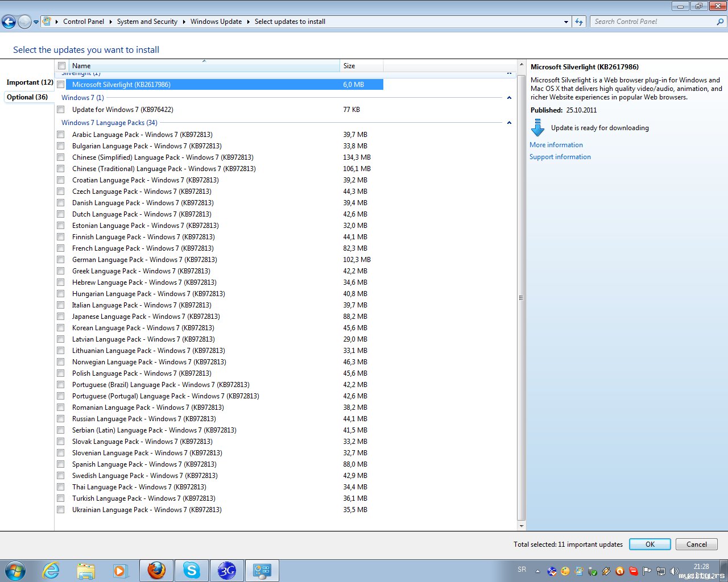728x582 pixels.
Task: Select the Ukrainian Language Pack checkbox
Action: click(x=61, y=510)
